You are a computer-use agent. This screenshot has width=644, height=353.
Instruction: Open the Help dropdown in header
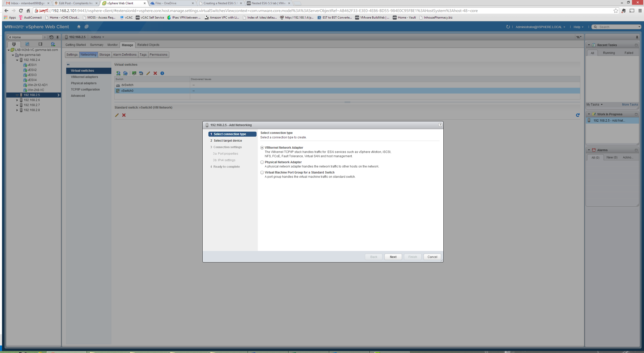point(578,27)
